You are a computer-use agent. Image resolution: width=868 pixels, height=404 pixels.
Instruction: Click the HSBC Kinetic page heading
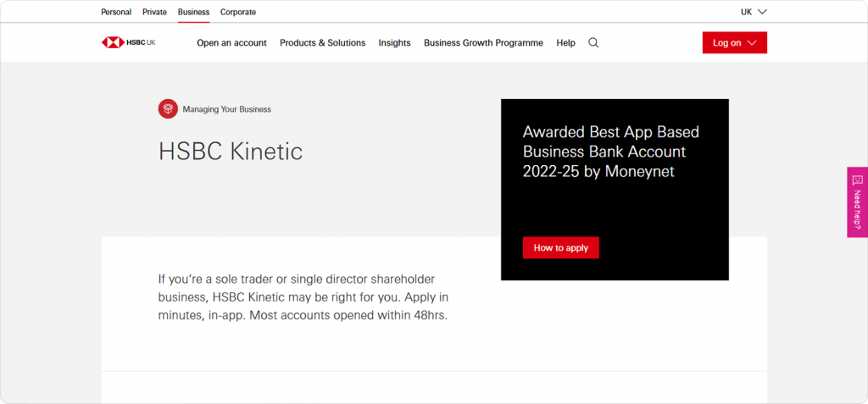[230, 152]
